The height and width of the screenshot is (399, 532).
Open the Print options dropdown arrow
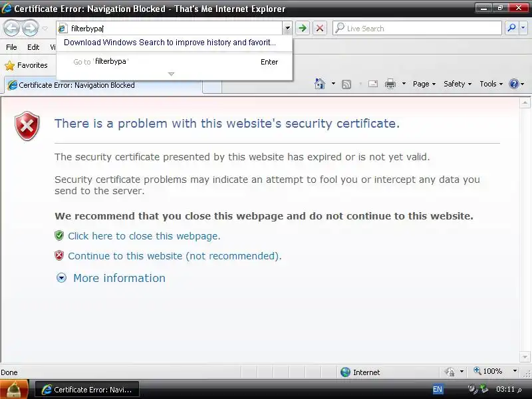pyautogui.click(x=404, y=84)
